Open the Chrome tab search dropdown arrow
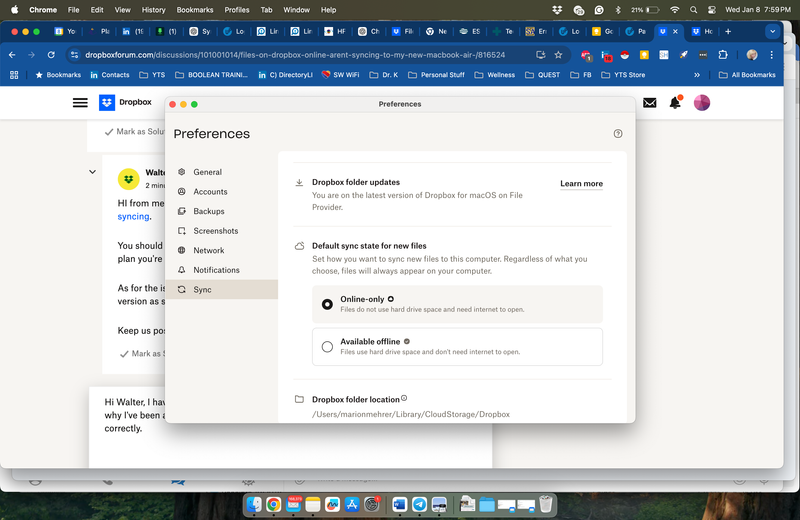 click(772, 31)
